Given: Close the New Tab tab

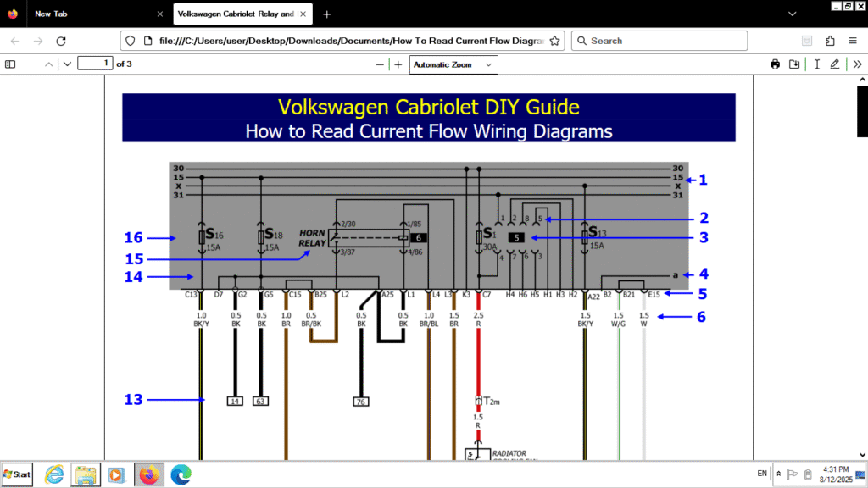Looking at the screenshot, I should point(160,14).
